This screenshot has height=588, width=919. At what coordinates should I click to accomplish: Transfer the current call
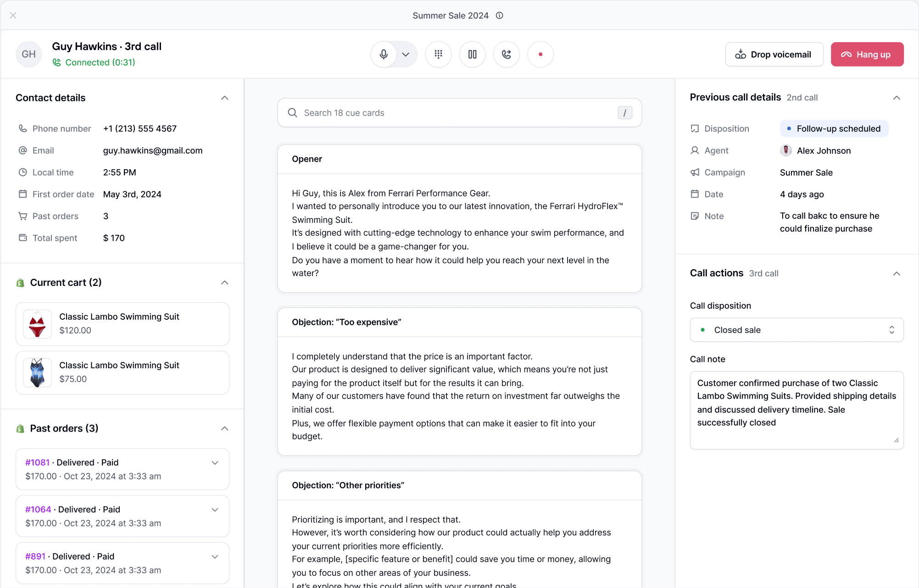(506, 54)
